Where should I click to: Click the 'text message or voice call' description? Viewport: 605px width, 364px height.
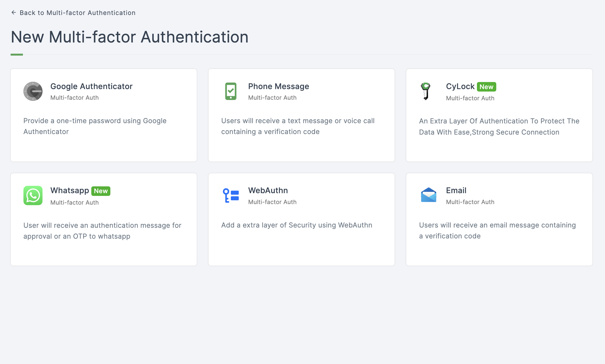(x=298, y=126)
